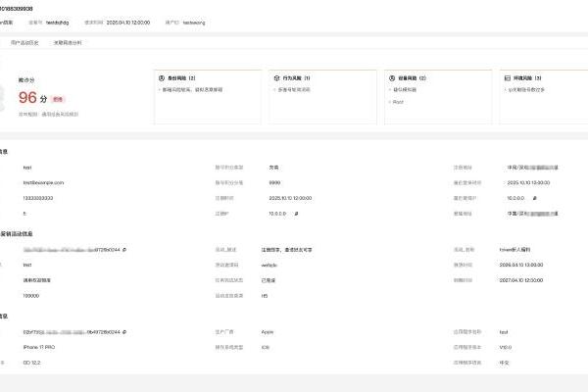Select the header time 2026.04.10 12:00:00
The image size is (588, 392).
128,23
